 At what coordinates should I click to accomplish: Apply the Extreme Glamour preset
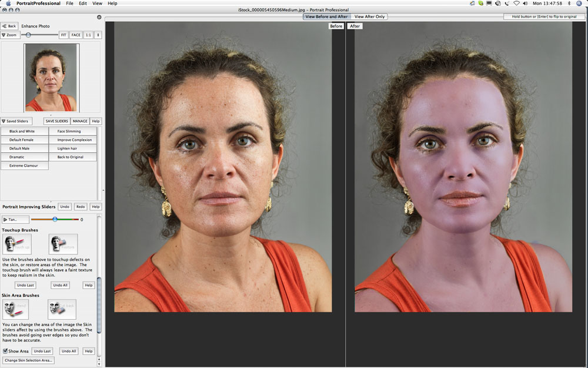point(24,166)
